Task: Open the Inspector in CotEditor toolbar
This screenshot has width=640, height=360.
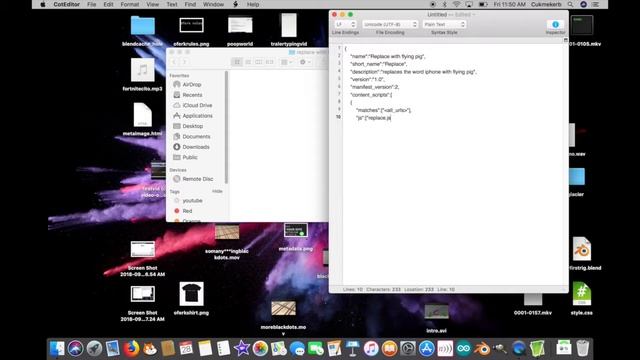Action: click(555, 25)
